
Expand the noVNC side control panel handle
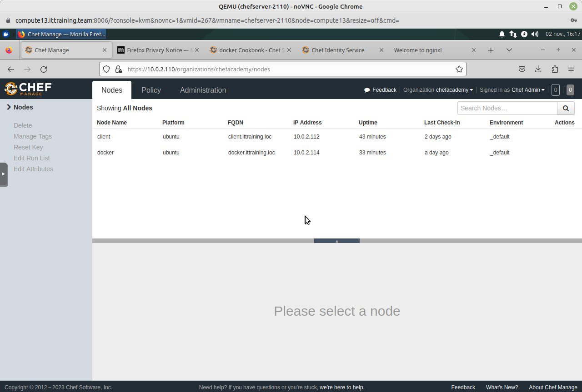click(4, 174)
